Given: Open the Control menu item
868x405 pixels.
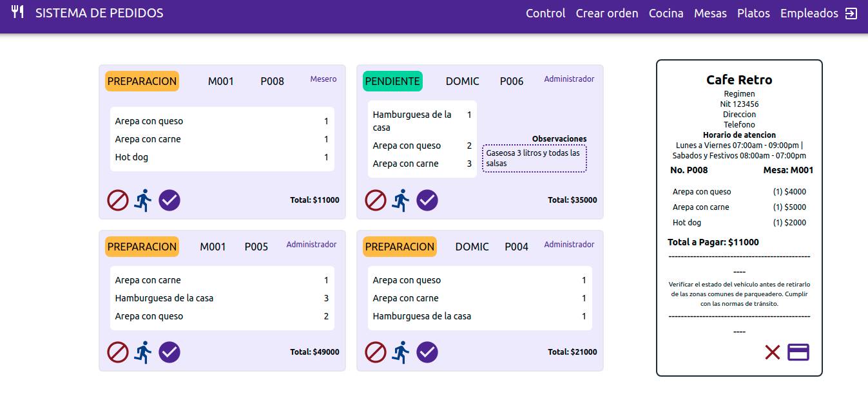Looking at the screenshot, I should click(x=546, y=14).
